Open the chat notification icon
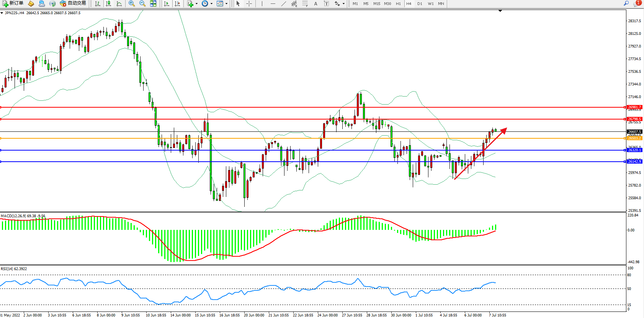Image resolution: width=644 pixels, height=318 pixels. (x=637, y=3)
